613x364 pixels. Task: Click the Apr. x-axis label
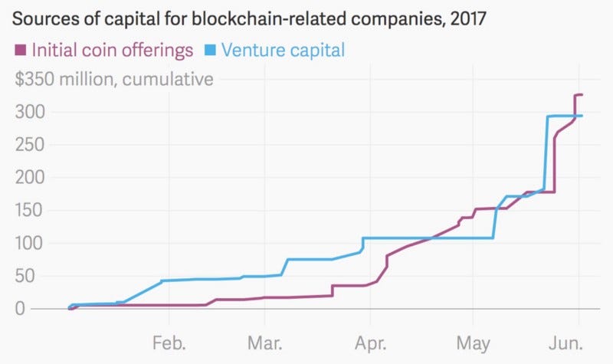click(370, 343)
